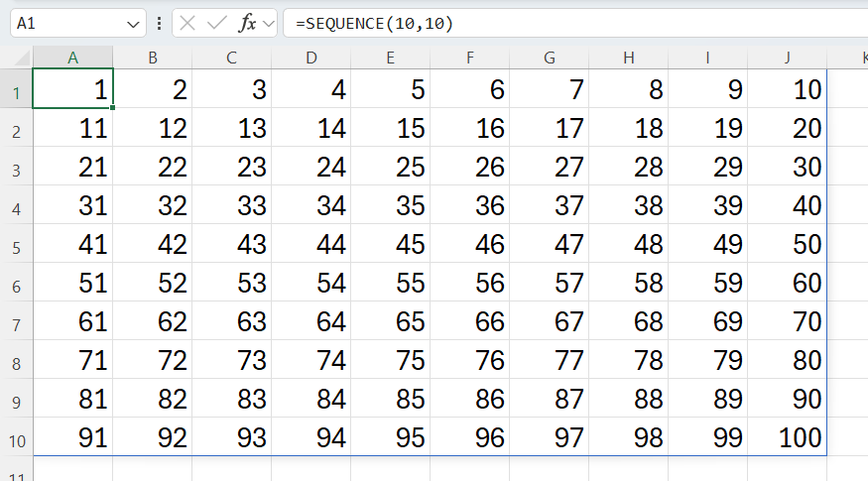This screenshot has width=868, height=481.
Task: Click cell containing 18
Action: [628, 127]
